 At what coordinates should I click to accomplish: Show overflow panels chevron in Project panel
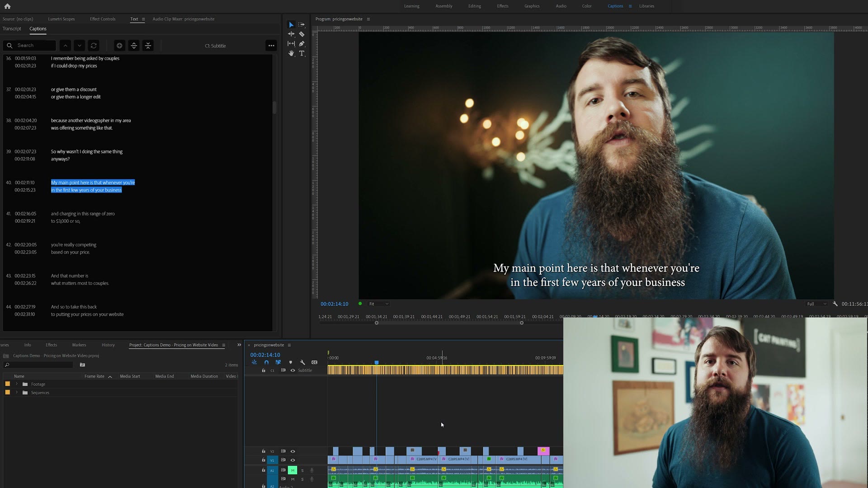[x=239, y=345]
